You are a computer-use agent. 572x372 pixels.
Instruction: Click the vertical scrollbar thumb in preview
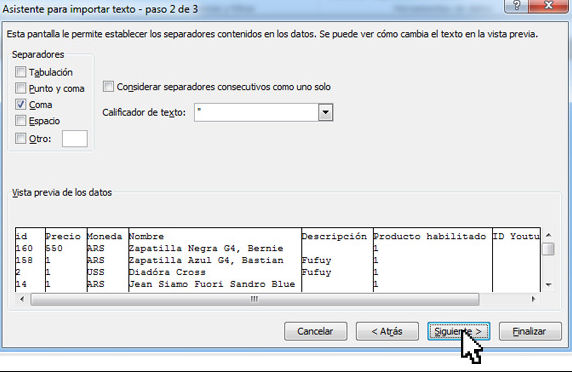pyautogui.click(x=548, y=249)
